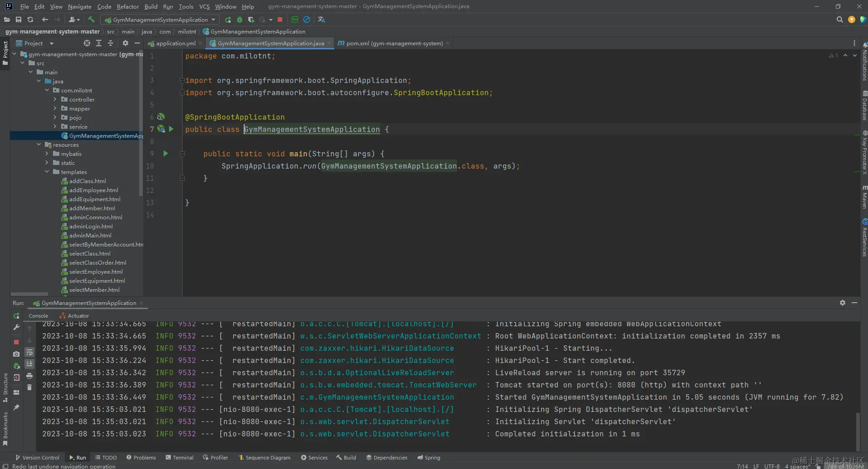
Task: Click the Reload from disk icon
Action: click(x=30, y=19)
